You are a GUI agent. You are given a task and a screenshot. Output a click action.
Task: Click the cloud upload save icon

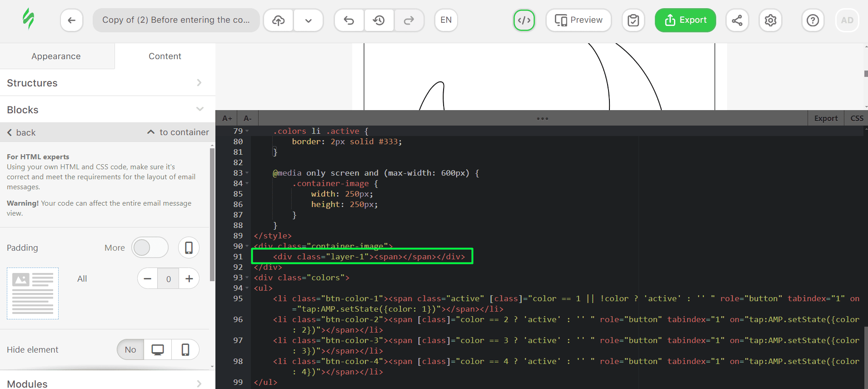click(278, 20)
